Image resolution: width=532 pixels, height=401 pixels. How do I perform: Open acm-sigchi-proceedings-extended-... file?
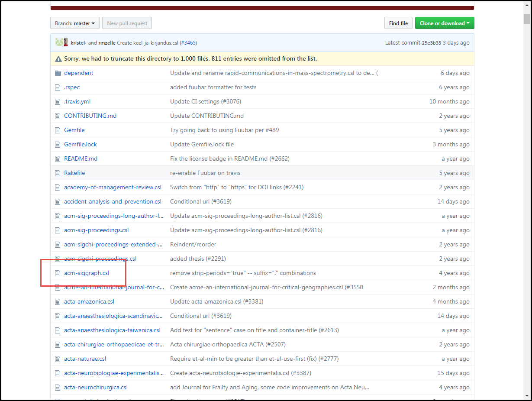click(113, 244)
